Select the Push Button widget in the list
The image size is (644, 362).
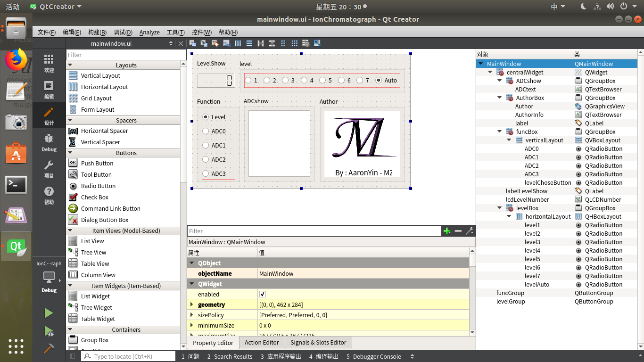point(97,163)
